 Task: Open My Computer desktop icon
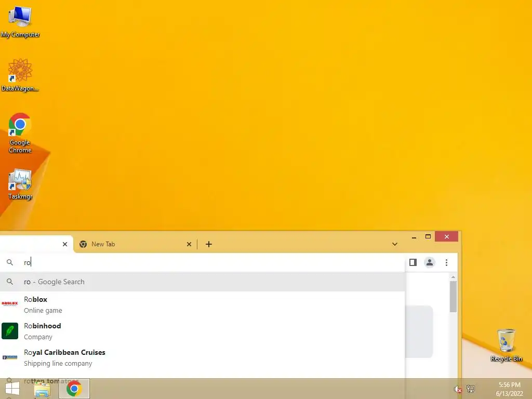tap(20, 22)
